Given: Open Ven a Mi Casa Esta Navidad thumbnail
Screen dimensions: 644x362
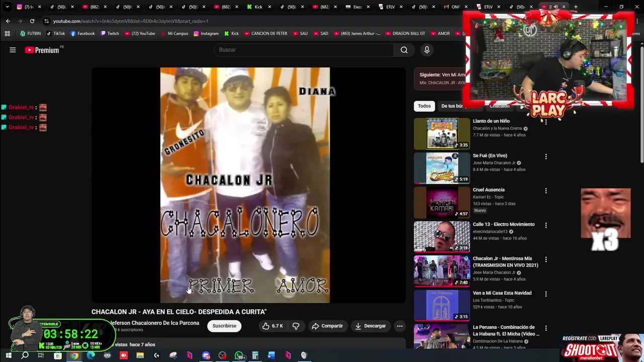Looking at the screenshot, I should (442, 305).
